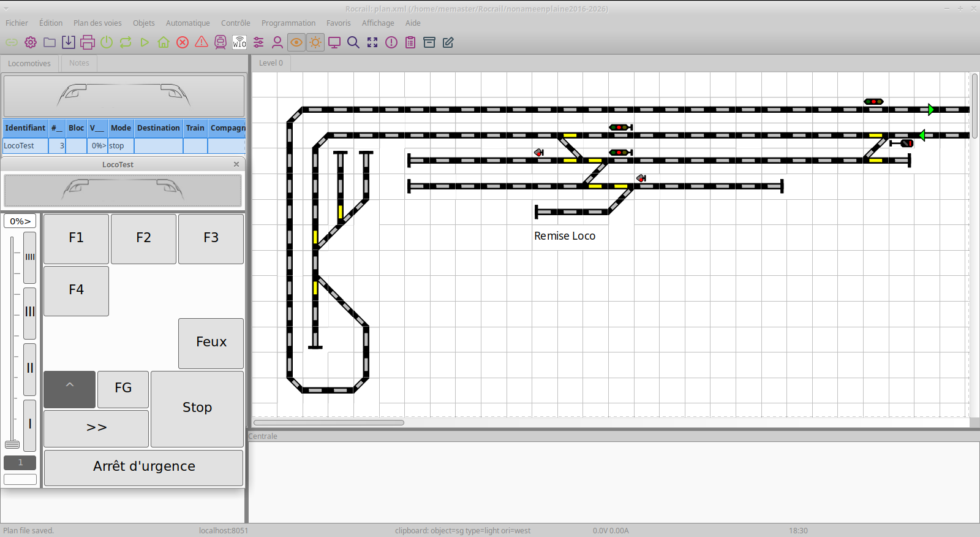Viewport: 980px width, 537px height.
Task: Click the pencil edit plan icon
Action: [448, 42]
